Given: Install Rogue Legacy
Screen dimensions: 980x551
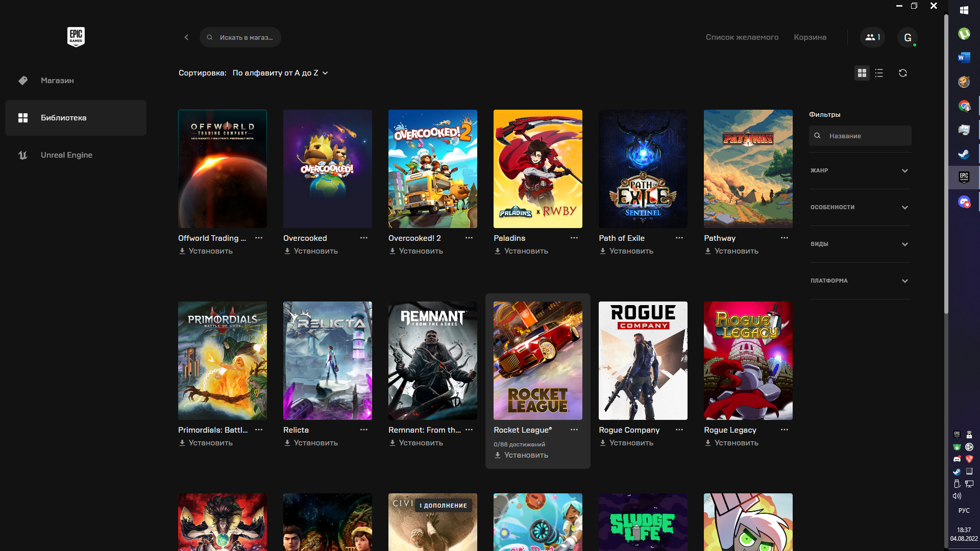Looking at the screenshot, I should pyautogui.click(x=731, y=443).
